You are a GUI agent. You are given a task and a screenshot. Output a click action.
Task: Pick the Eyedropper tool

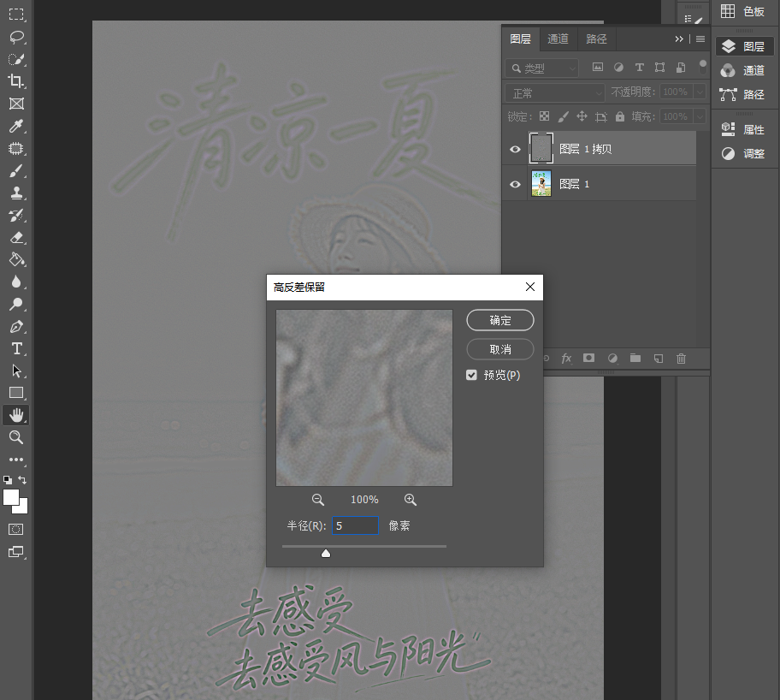pos(16,126)
